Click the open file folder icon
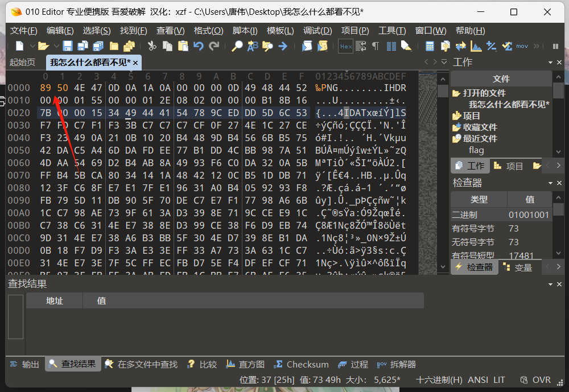Screen dimensions: 569x392 44,46
